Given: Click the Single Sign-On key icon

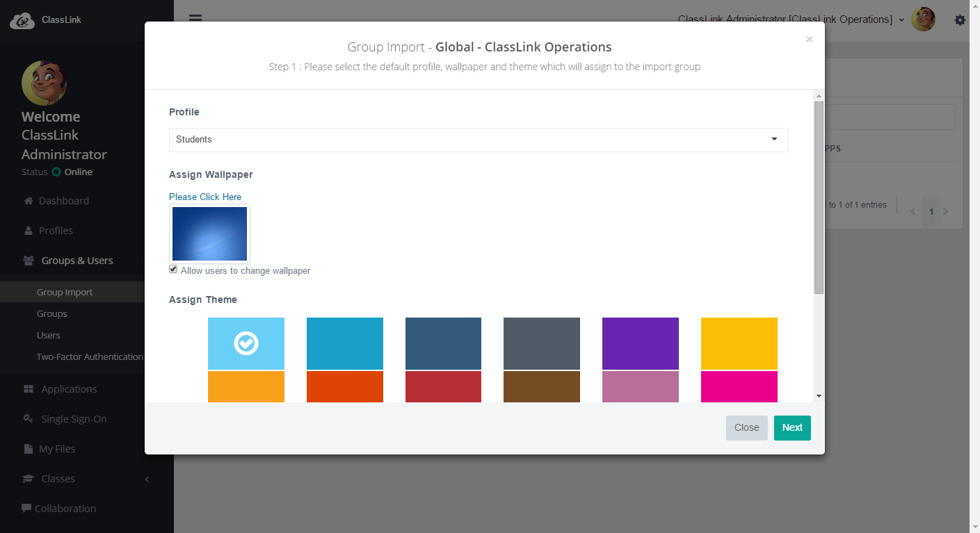Looking at the screenshot, I should coord(29,419).
